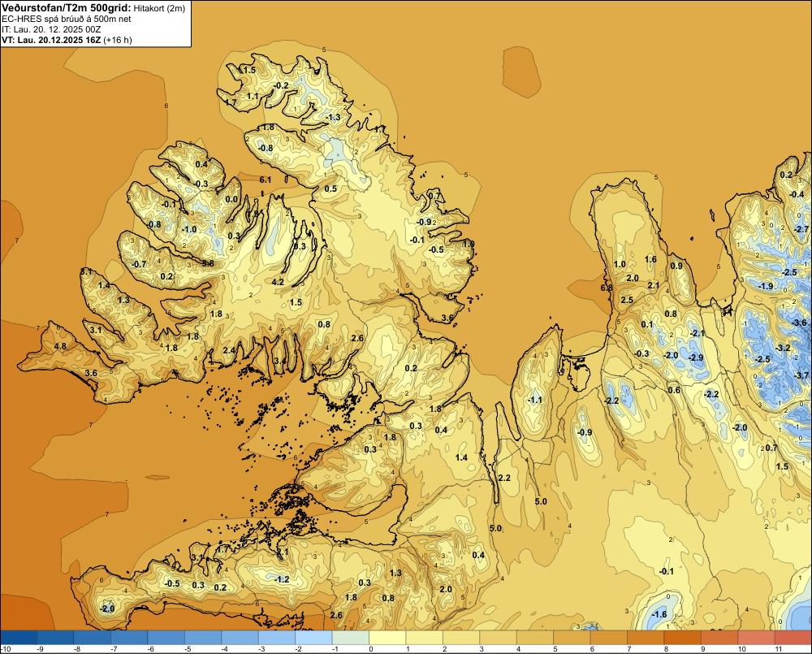Viewport: 812px width, 654px height.
Task: Select the legend swatch between 0 and 1
Action: [387, 638]
